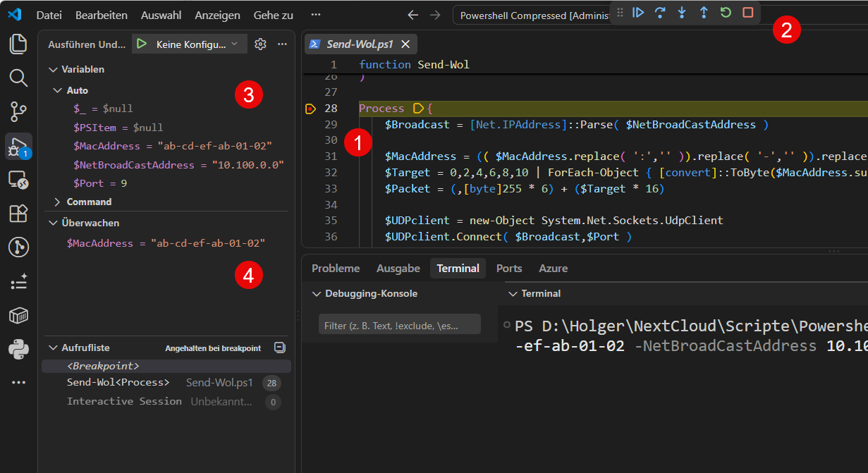The width and height of the screenshot is (868, 473).
Task: Open the Run and Debug view's more actions
Action: [282, 44]
